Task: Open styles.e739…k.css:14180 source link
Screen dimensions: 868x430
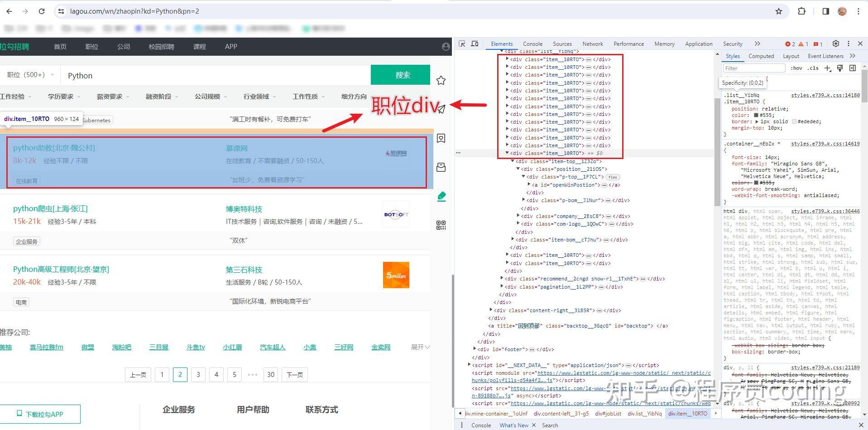Action: pyautogui.click(x=825, y=95)
